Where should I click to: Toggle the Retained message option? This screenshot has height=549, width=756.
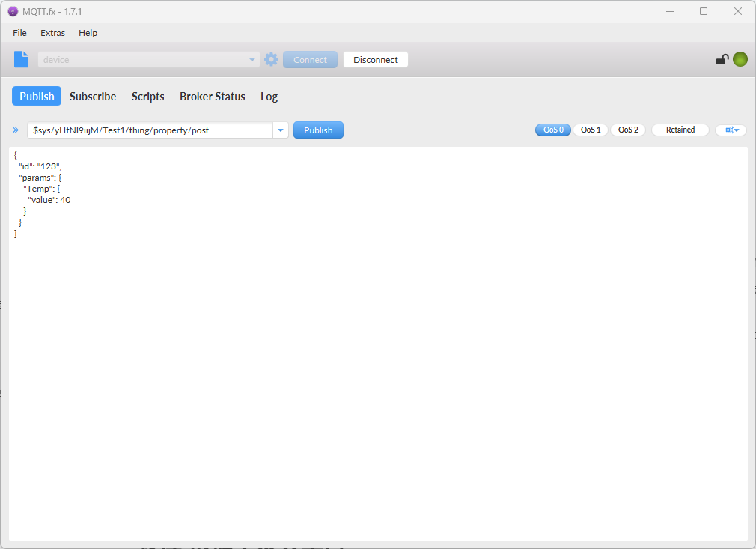680,130
